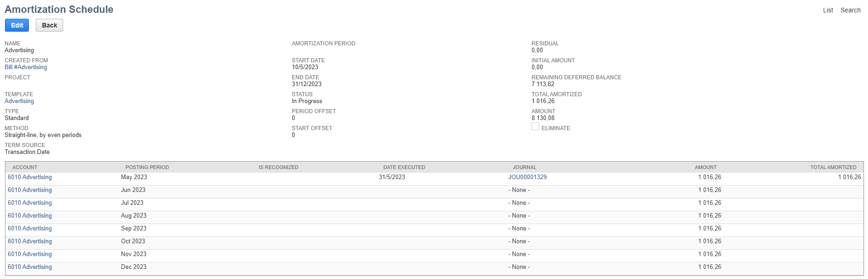
Task: Open the Advertising template link
Action: pos(19,101)
